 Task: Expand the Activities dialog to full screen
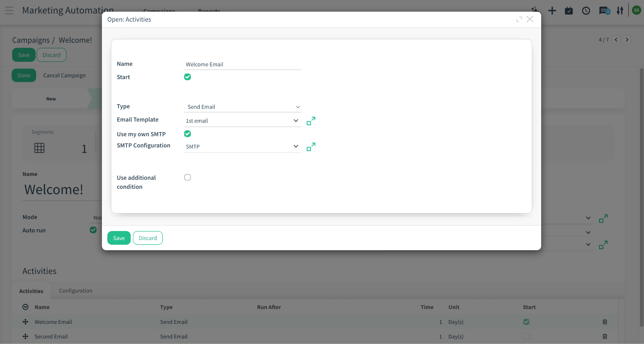pyautogui.click(x=519, y=20)
